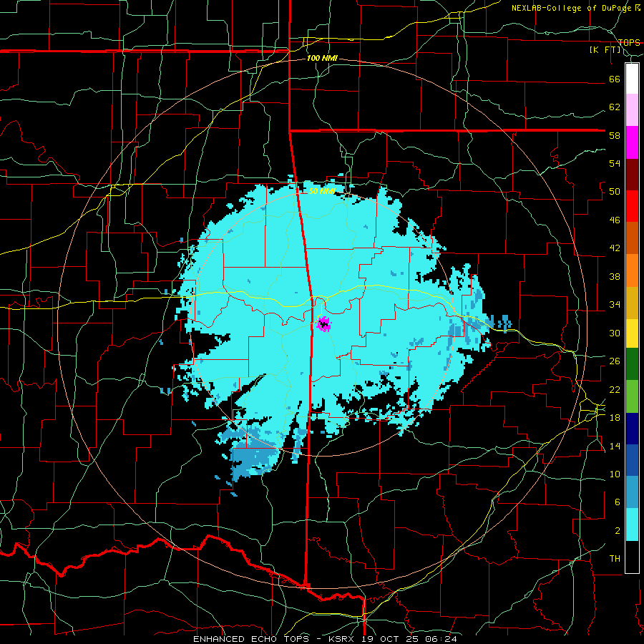Image resolution: width=644 pixels, height=644 pixels.
Task: Select the yellow legend swatch
Action: (x=632, y=333)
